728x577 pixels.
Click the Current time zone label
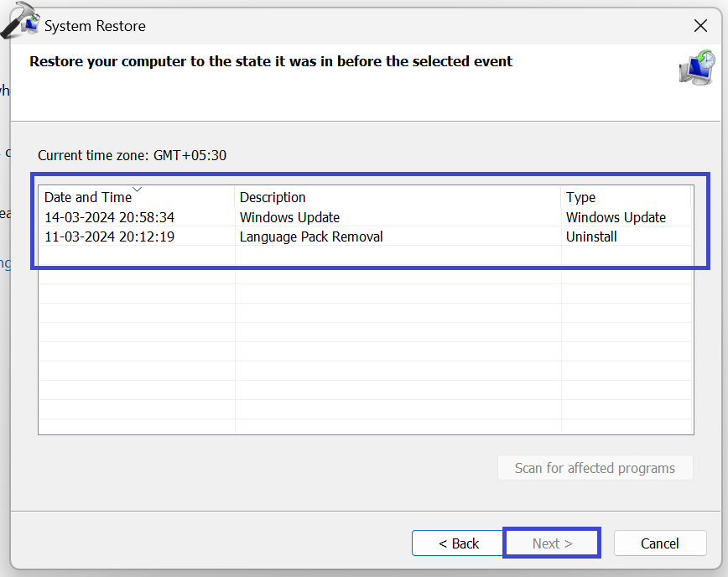click(132, 155)
